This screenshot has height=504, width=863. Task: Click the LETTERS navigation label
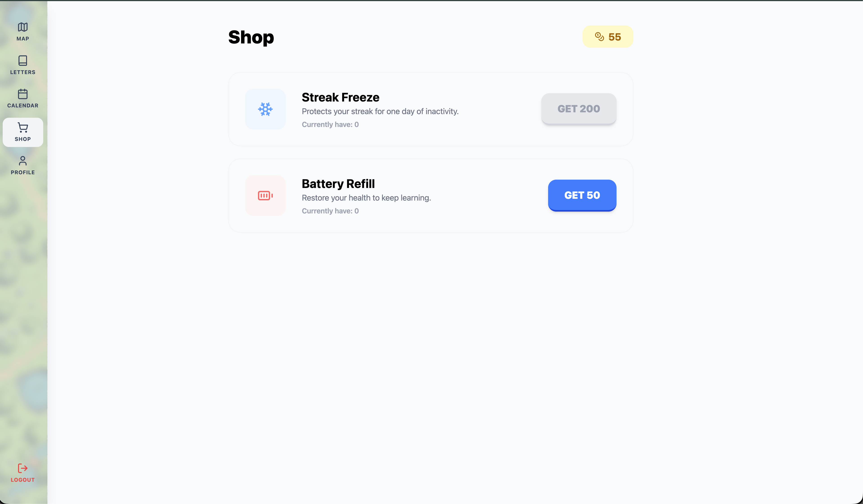click(x=23, y=72)
